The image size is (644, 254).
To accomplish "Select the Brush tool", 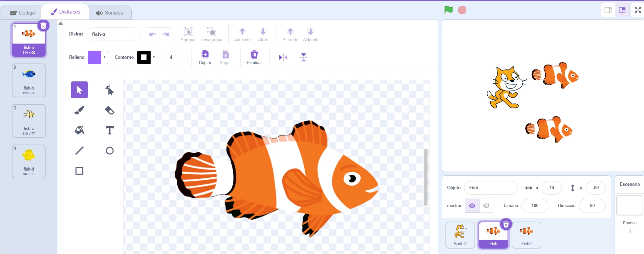I will pyautogui.click(x=79, y=110).
